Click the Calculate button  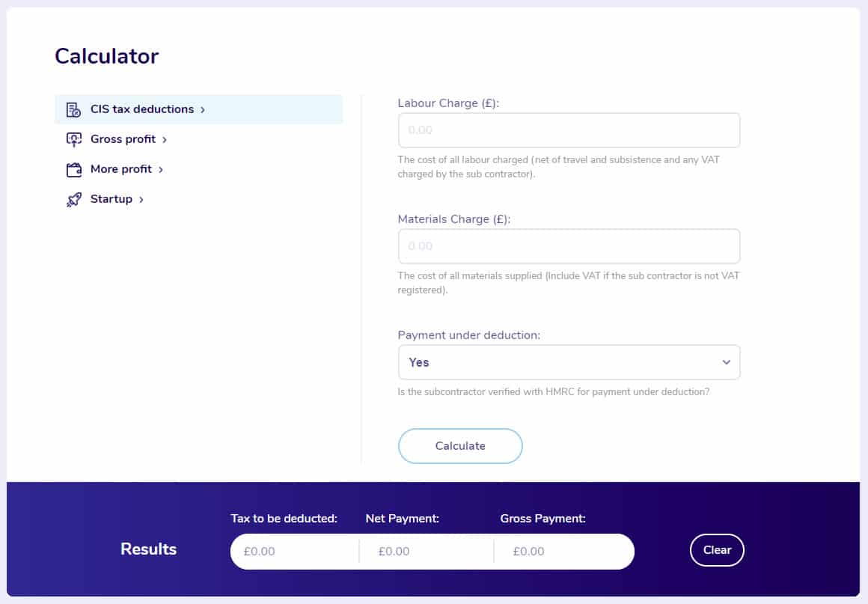(x=460, y=445)
